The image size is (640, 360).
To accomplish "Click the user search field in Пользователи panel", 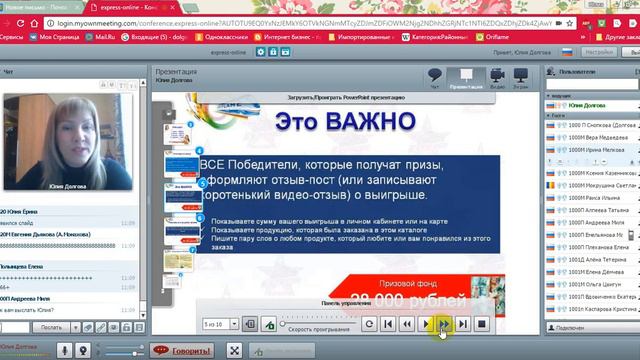I will tap(592, 84).
